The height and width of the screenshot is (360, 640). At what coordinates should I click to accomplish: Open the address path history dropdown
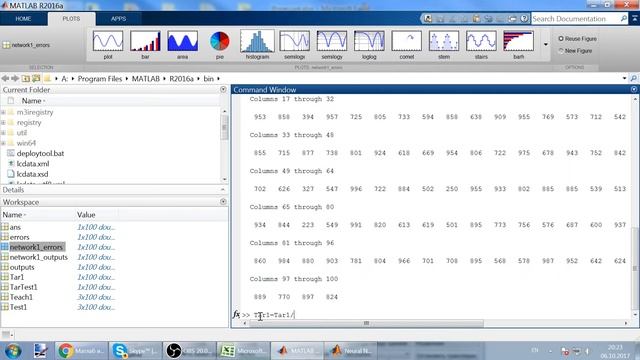(624, 78)
